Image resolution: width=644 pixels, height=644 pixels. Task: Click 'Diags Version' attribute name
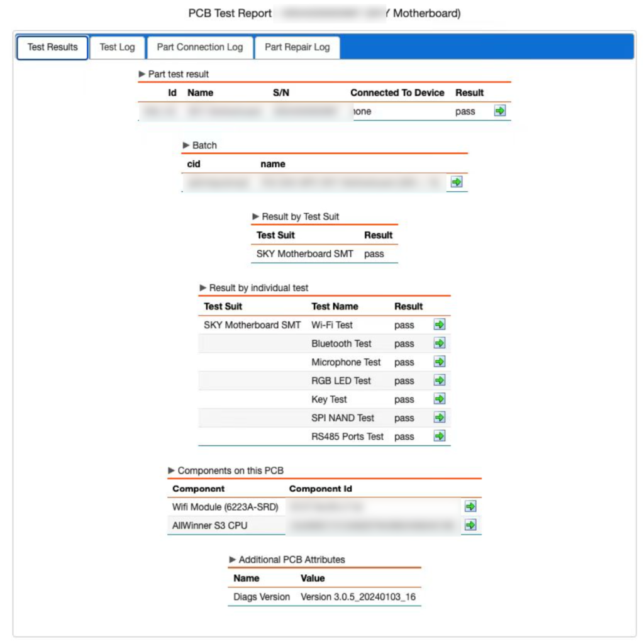coord(262,596)
